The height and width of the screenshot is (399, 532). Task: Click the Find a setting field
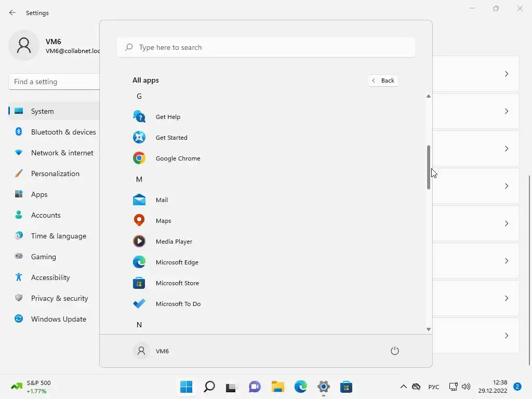(54, 82)
